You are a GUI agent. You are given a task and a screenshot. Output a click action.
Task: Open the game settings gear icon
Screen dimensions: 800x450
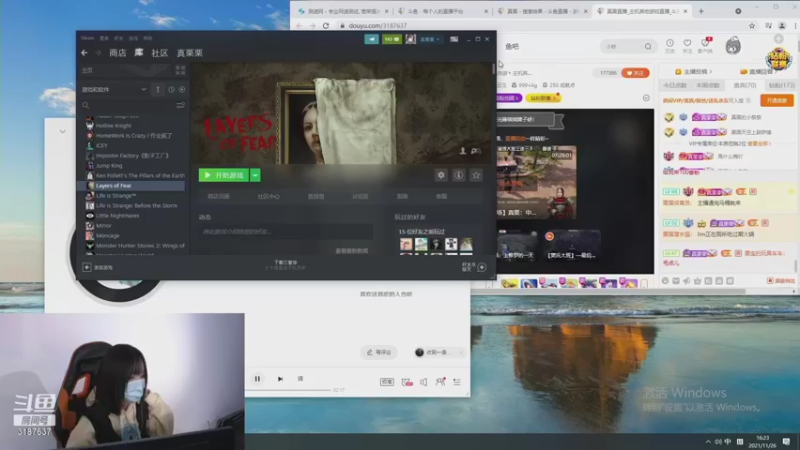[x=441, y=175]
